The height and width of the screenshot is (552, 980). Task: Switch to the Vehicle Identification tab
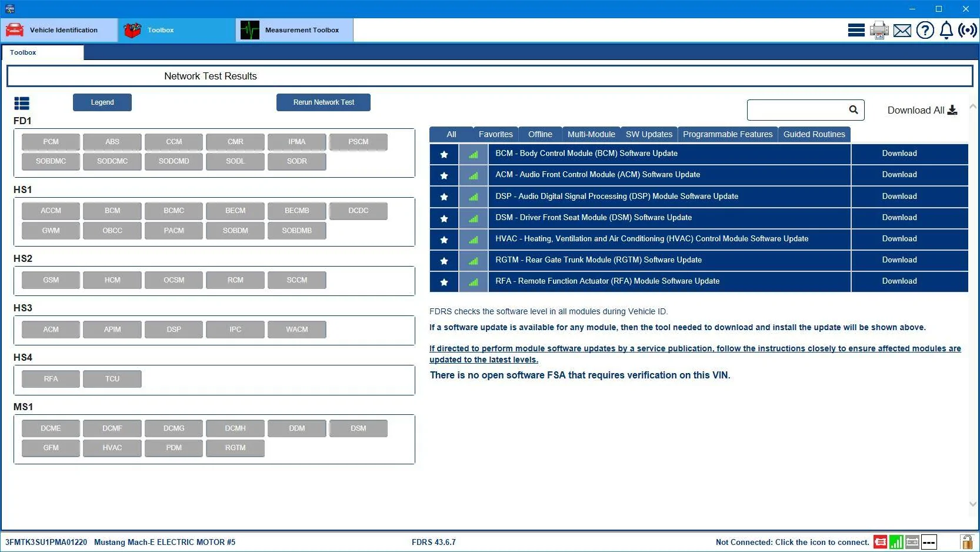click(x=59, y=30)
